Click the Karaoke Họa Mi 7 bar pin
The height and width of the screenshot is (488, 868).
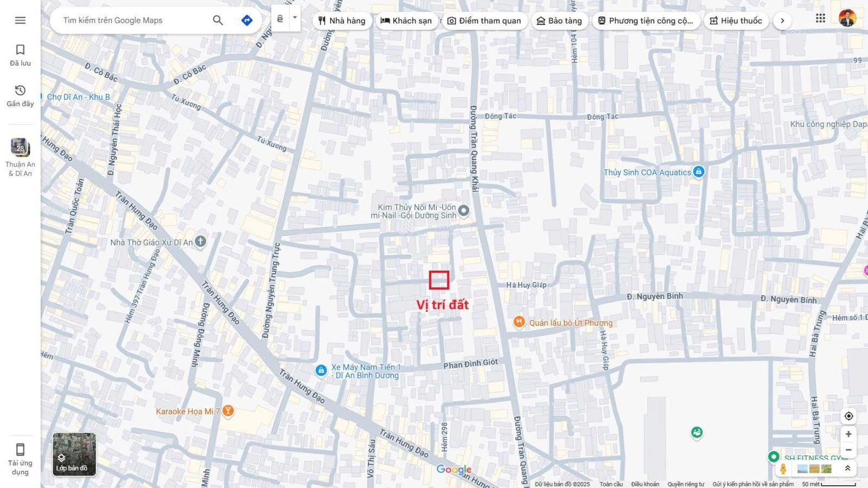click(x=228, y=411)
